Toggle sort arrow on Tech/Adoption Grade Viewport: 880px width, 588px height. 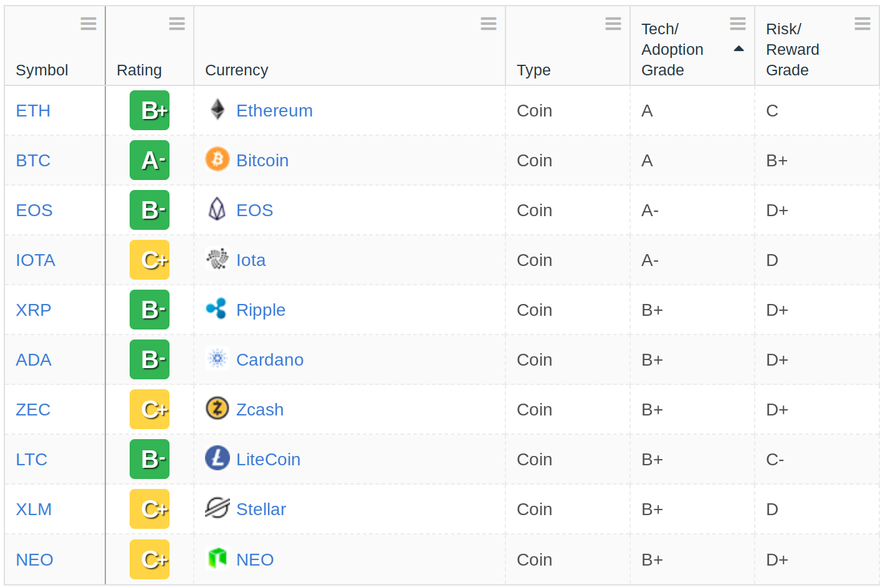(x=739, y=49)
